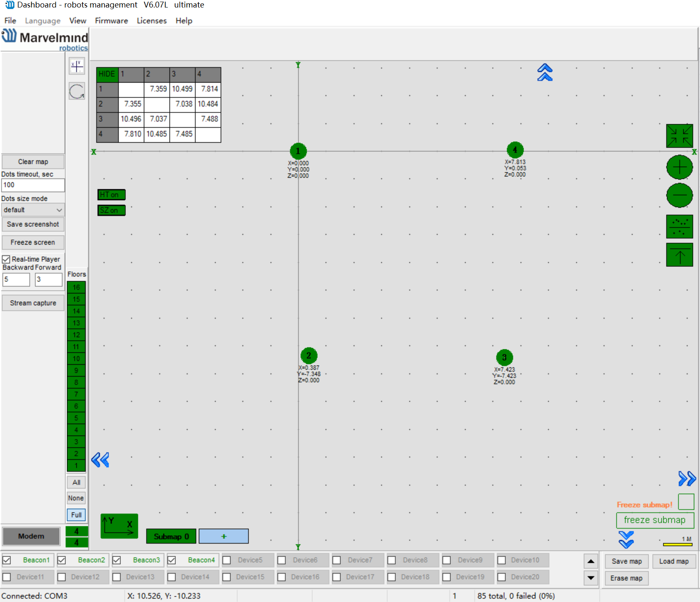Click the green Y-X axis orientation icon
Image resolution: width=700 pixels, height=602 pixels.
pyautogui.click(x=119, y=526)
